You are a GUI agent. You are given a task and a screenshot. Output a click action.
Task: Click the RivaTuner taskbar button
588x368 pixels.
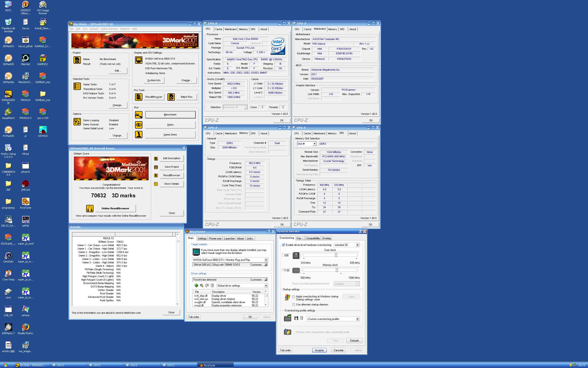[x=215, y=365]
